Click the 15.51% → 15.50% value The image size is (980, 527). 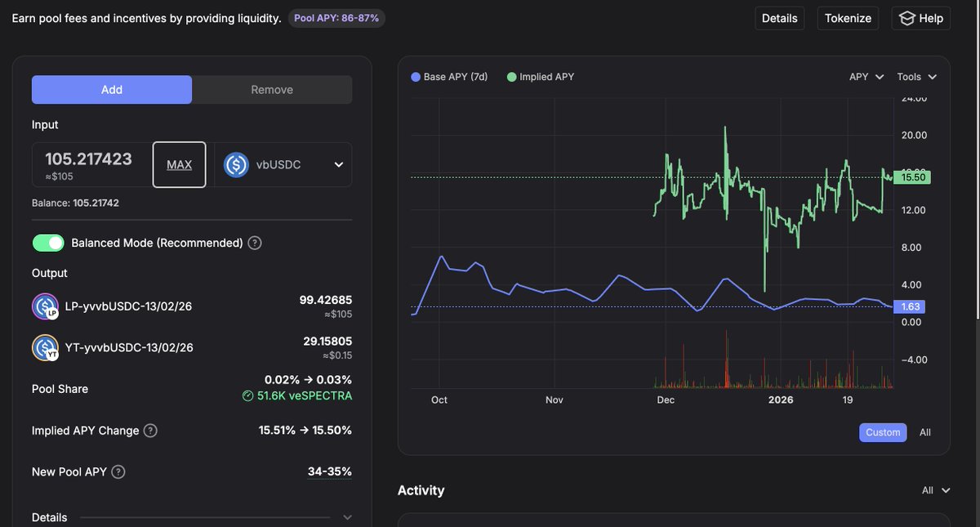pyautogui.click(x=305, y=431)
